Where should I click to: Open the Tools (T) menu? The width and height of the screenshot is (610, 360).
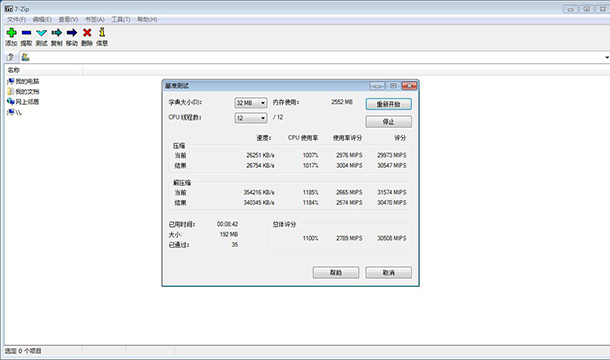click(x=121, y=19)
